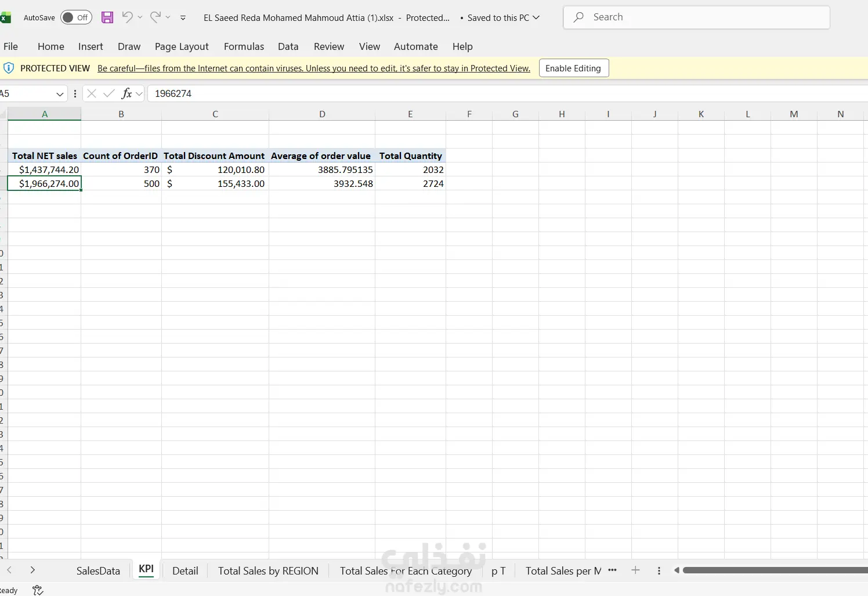The image size is (868, 596).
Task: Switch to Total Sales by REGION sheet
Action: 268,571
